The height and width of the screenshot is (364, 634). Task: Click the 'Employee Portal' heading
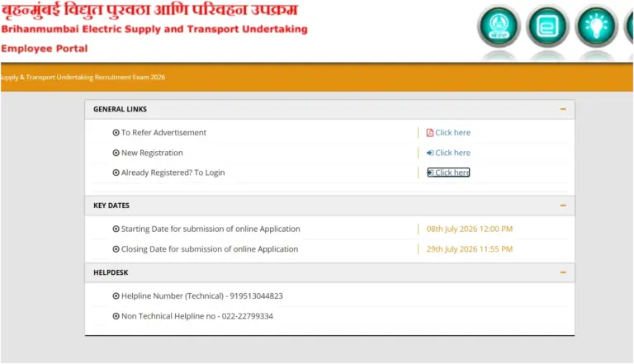(x=45, y=49)
